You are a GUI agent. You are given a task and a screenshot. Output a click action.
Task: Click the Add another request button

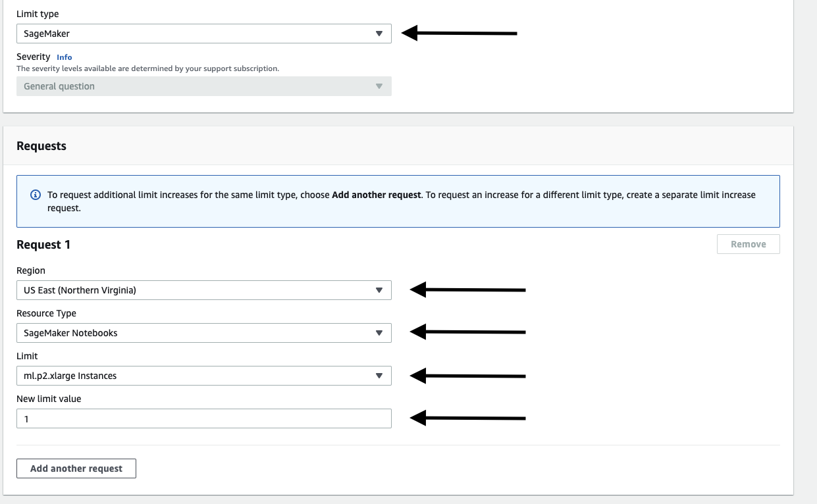point(76,468)
